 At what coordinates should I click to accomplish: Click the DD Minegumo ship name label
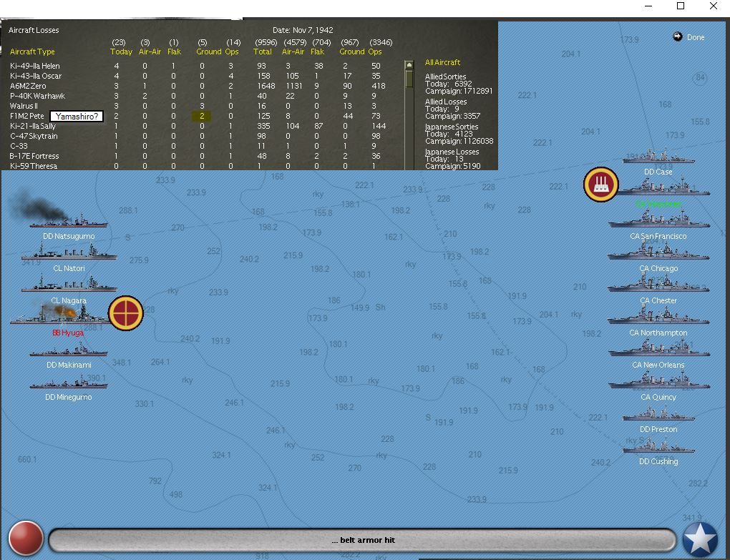[x=69, y=397]
